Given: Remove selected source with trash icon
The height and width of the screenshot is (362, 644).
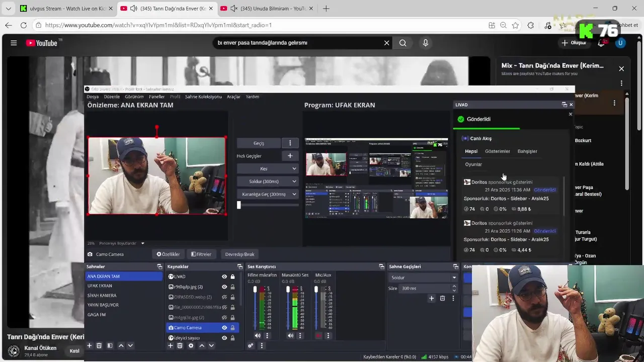Looking at the screenshot, I should 180,345.
